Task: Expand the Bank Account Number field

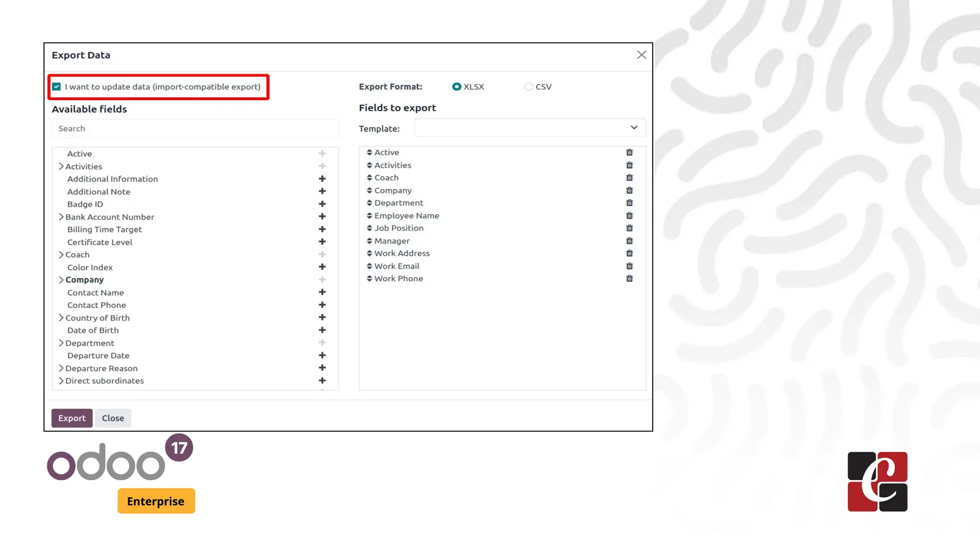Action: [61, 217]
